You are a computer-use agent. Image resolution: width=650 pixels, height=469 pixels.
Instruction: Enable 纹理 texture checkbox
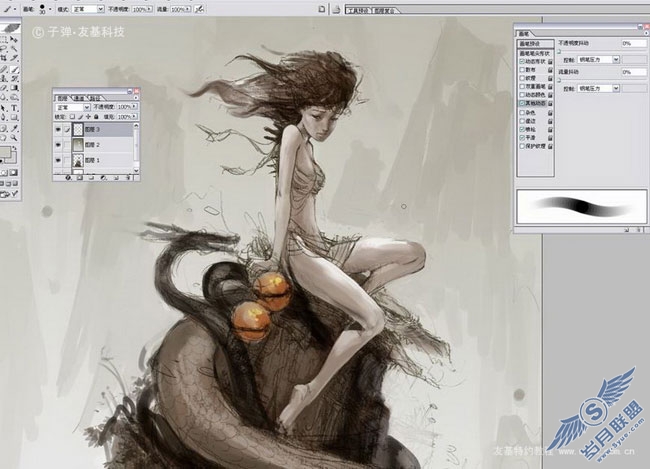pos(522,78)
